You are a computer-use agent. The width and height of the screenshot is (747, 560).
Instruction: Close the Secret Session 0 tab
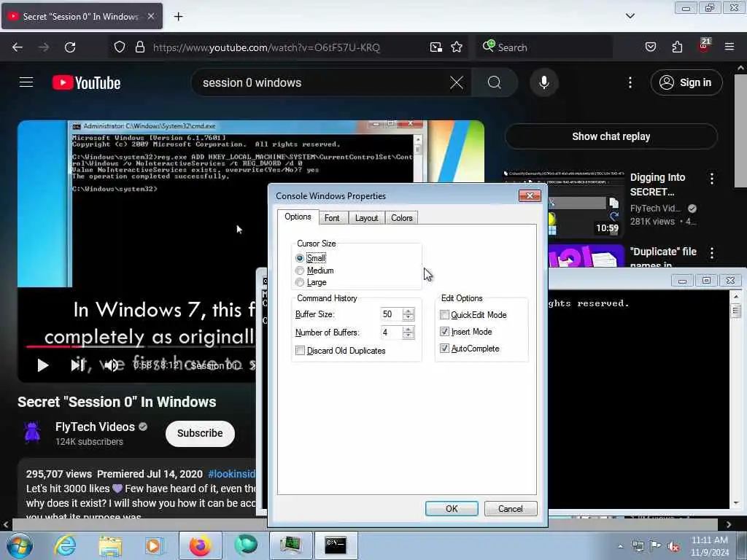point(151,17)
